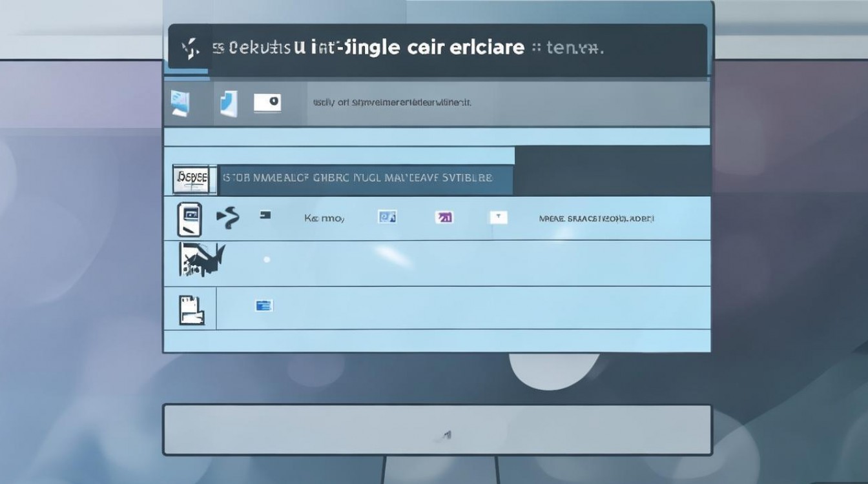Click the small dark rectangle beside curved arrow
868x484 pixels.
tap(265, 216)
